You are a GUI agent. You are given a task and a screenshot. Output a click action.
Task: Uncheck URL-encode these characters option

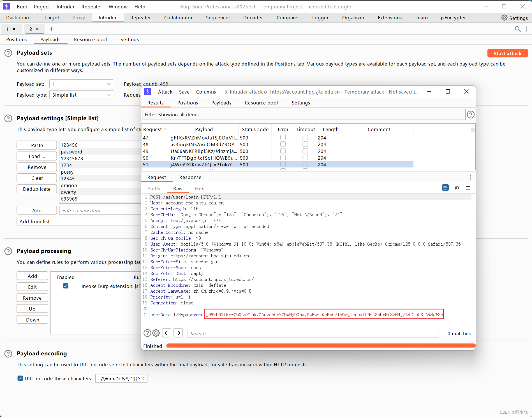tap(20, 378)
